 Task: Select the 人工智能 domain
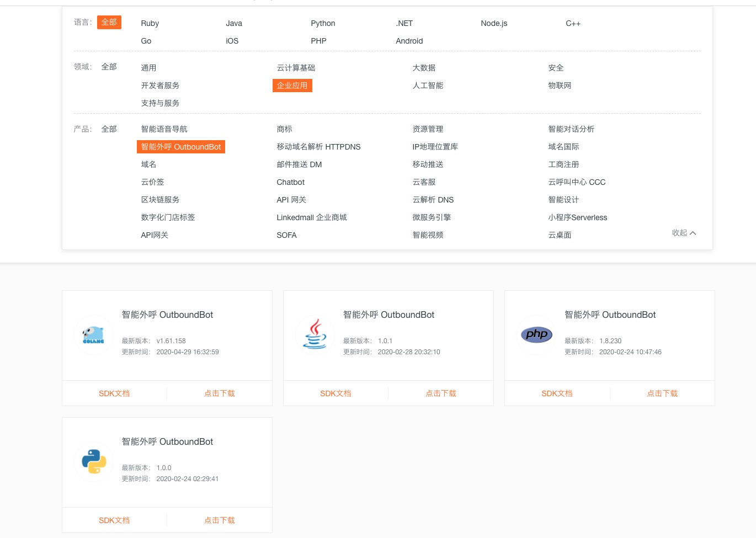[x=428, y=86]
